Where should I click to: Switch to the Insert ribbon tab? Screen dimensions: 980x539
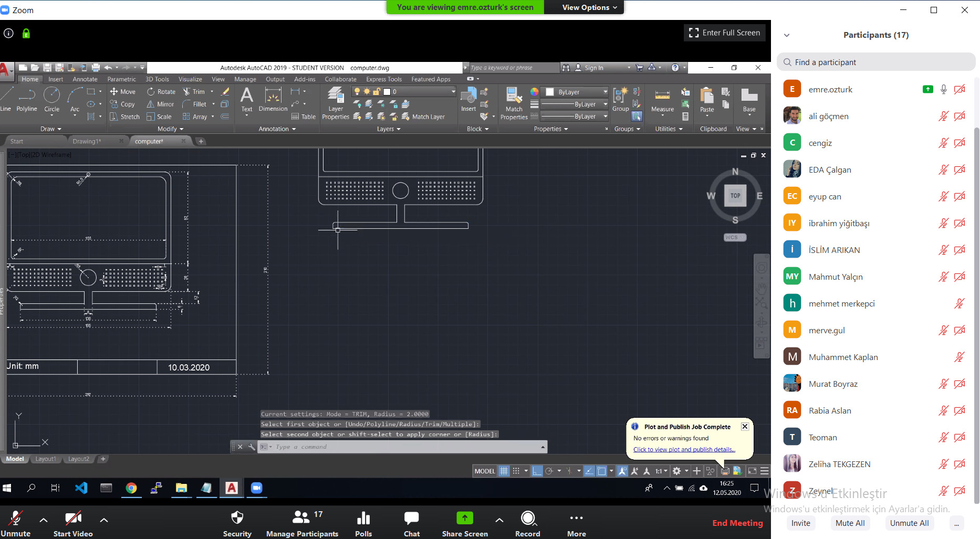56,79
